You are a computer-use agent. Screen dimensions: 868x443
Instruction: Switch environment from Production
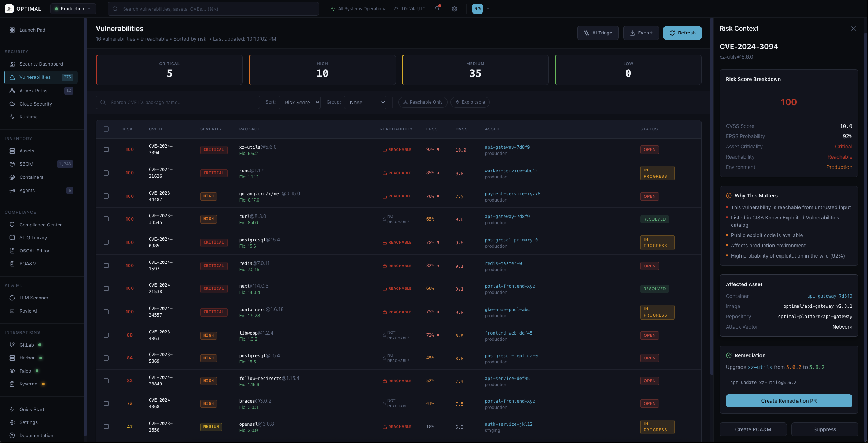(x=73, y=8)
